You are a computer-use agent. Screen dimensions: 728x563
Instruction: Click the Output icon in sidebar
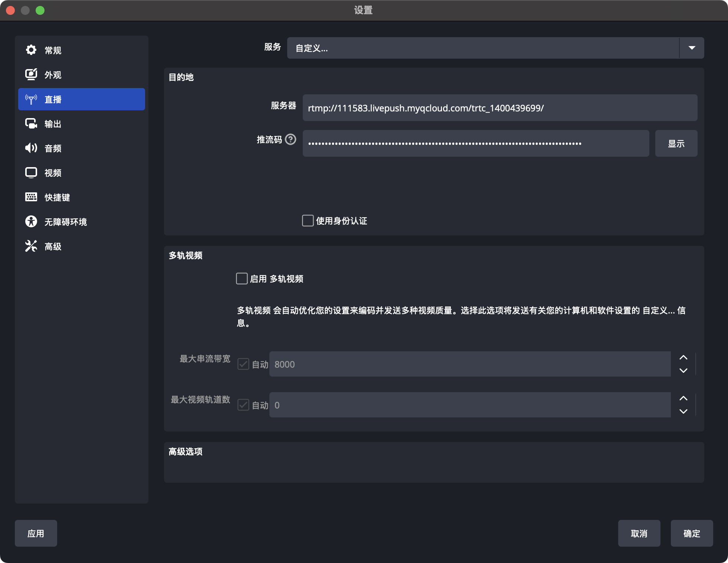31,123
